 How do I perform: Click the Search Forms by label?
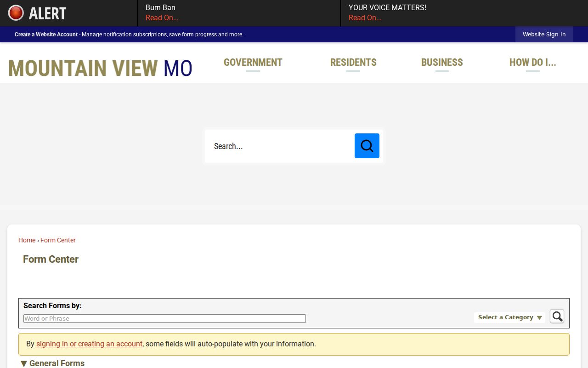[52, 306]
